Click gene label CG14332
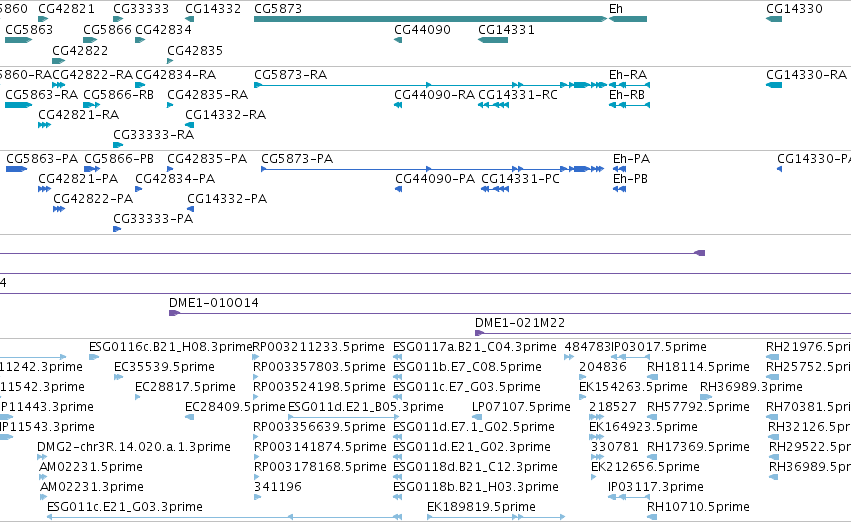 click(x=213, y=9)
